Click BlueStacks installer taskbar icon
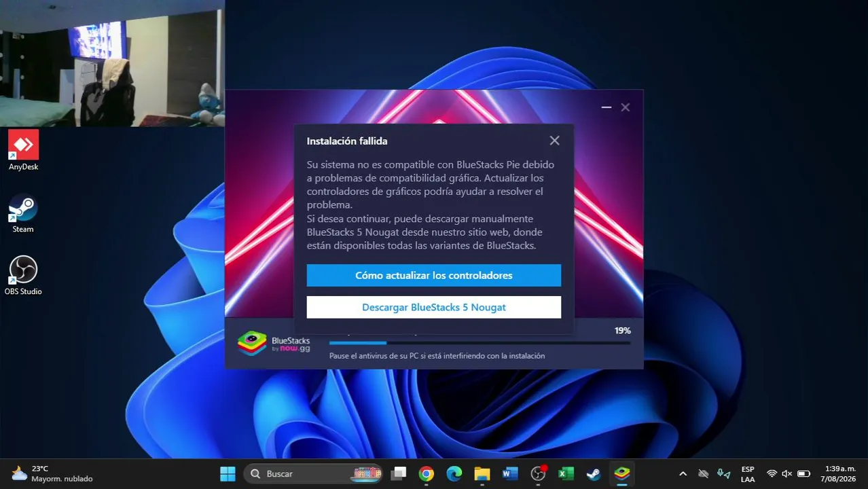Screen dimensions: 868x489 click(x=622, y=473)
